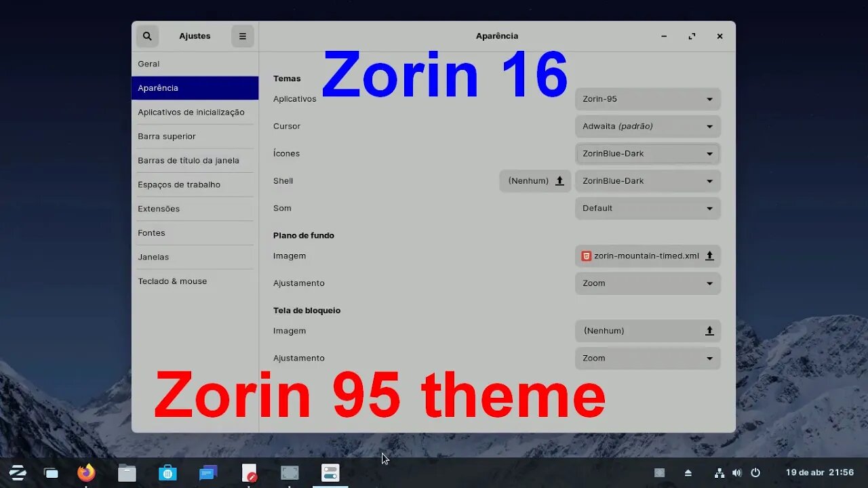Select Aparência in the sidebar
868x488 pixels.
(x=195, y=88)
